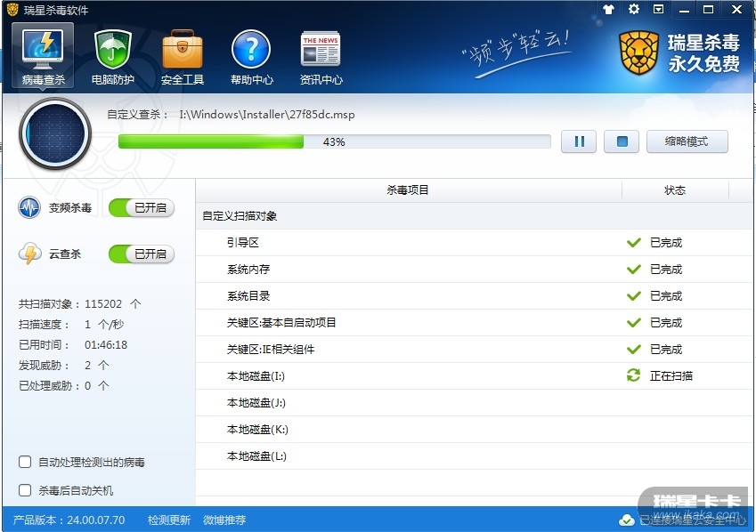The width and height of the screenshot is (756, 532).
Task: Minimize the Rising antivirus window
Action: 684,10
